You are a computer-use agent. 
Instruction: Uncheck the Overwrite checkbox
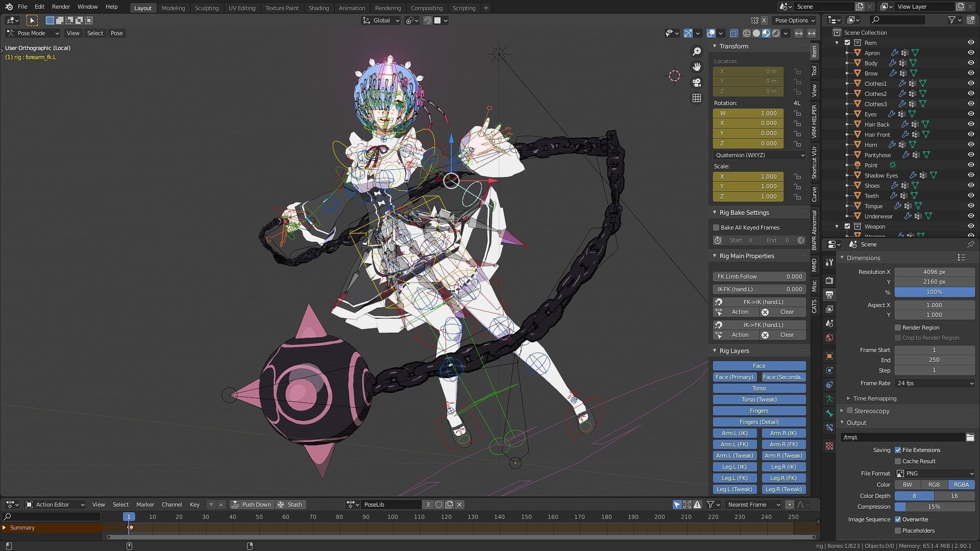click(x=898, y=519)
